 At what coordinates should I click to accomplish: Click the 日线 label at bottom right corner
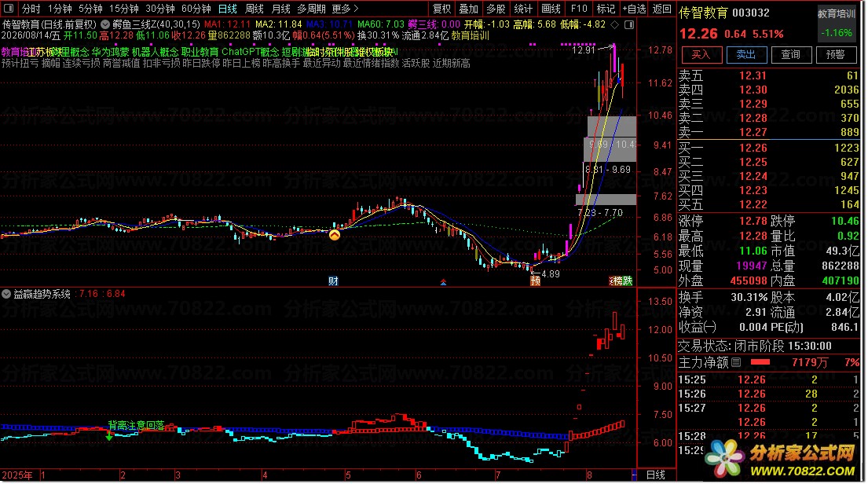point(655,475)
